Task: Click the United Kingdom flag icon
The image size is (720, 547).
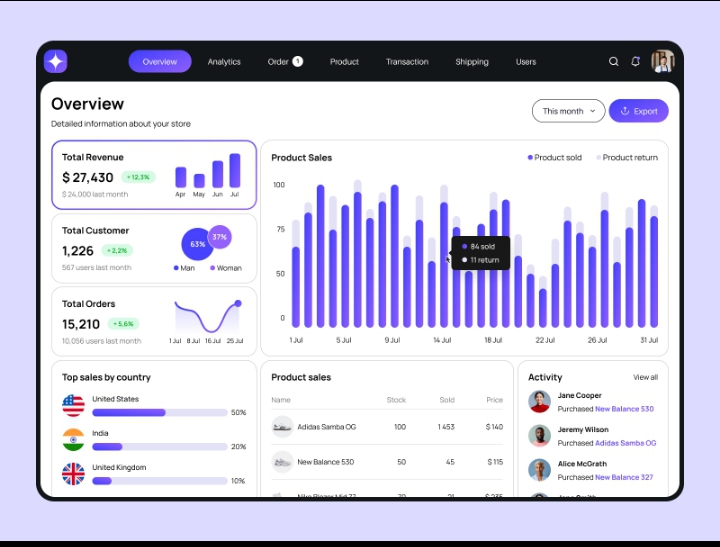Action: tap(73, 474)
